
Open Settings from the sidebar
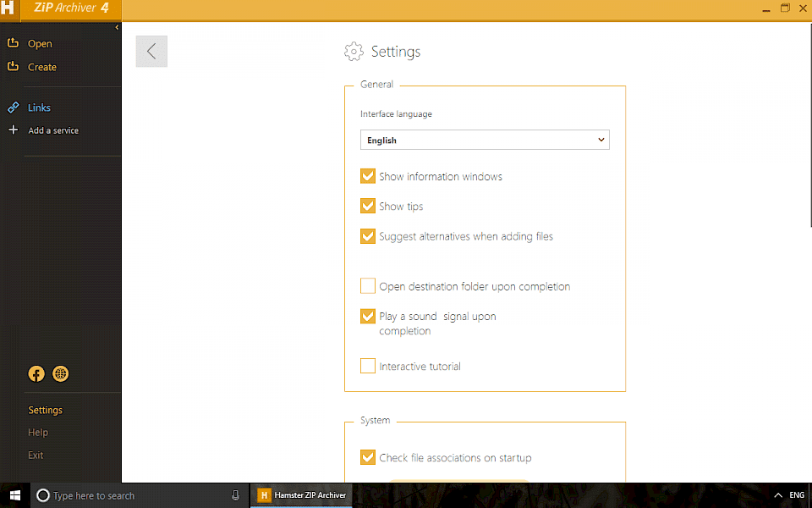tap(45, 410)
